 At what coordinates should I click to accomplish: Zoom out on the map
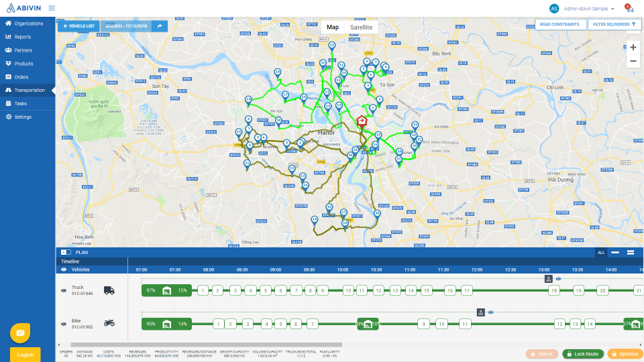coord(633,61)
